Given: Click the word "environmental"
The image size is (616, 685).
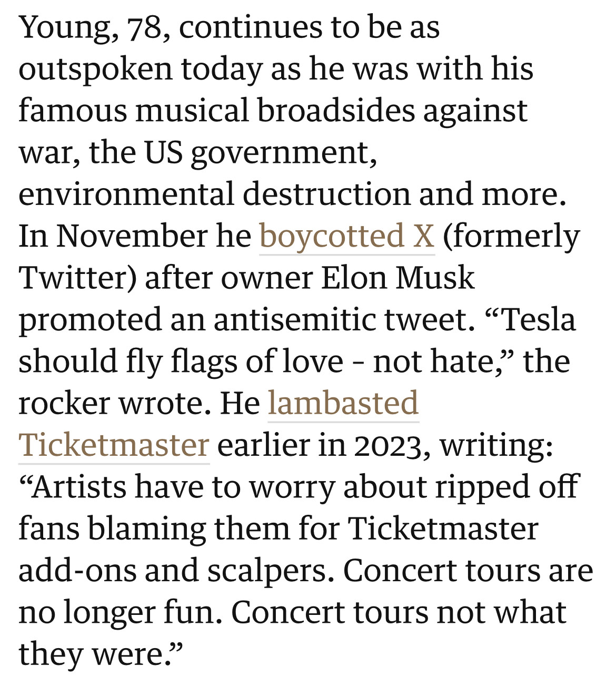Looking at the screenshot, I should pyautogui.click(x=126, y=194).
